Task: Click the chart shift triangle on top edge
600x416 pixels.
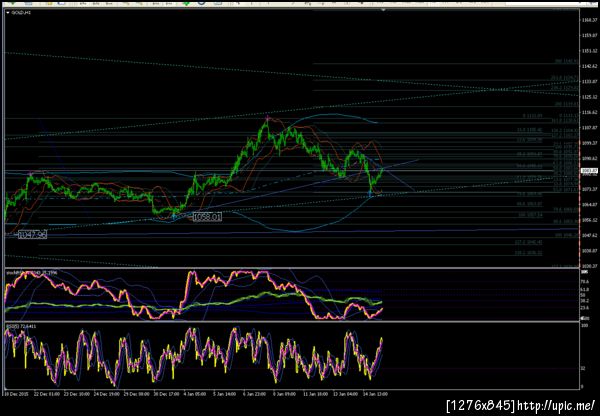Action: [383, 10]
